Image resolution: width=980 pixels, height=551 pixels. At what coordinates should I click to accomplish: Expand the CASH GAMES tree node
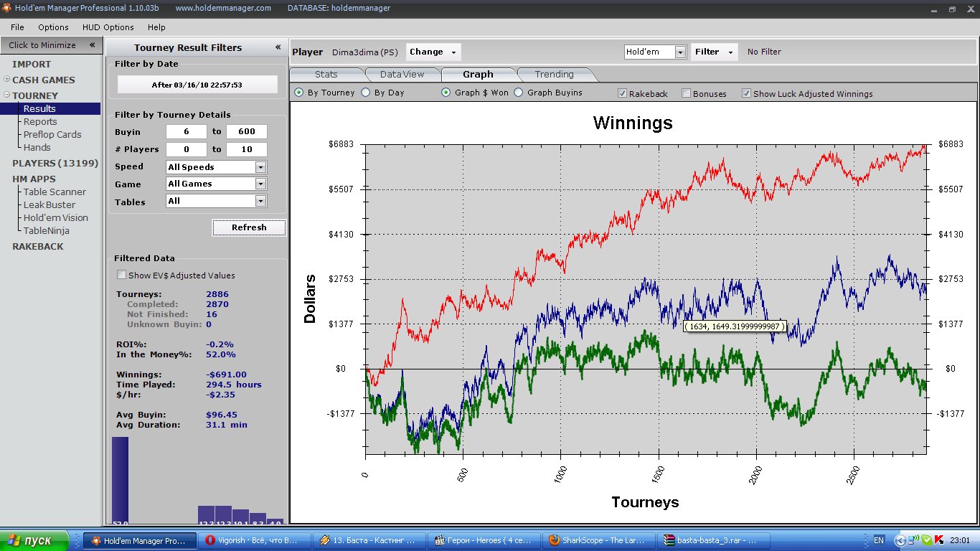7,80
